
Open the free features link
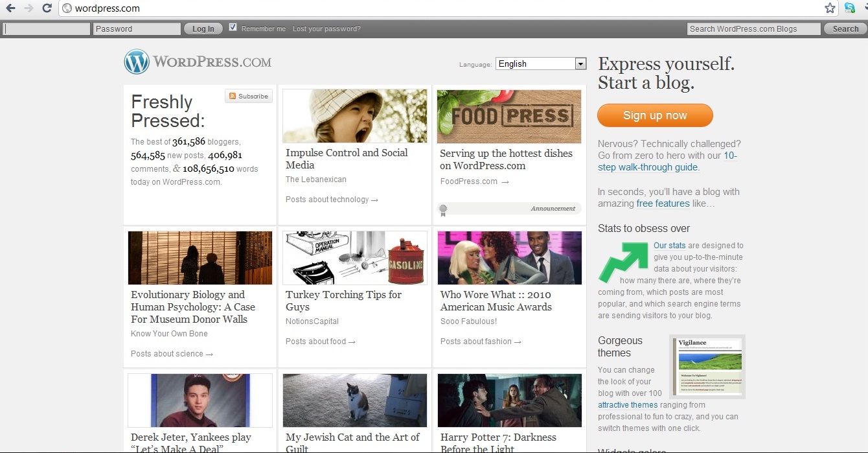(x=663, y=203)
